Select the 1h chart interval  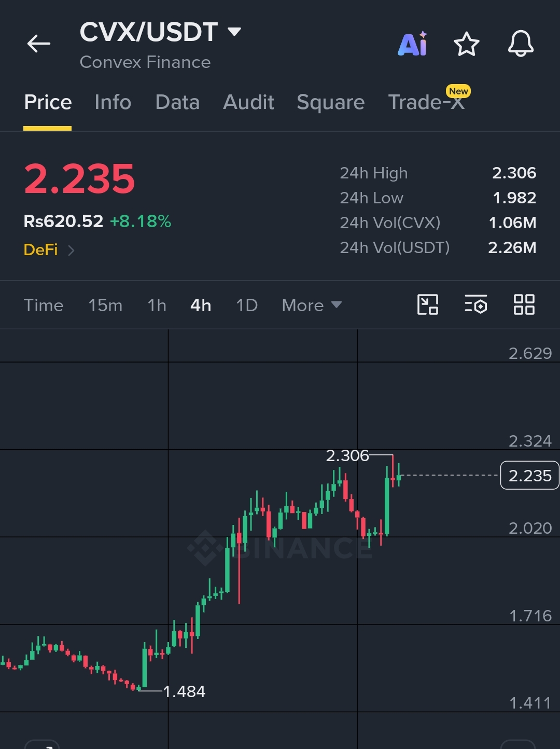[x=157, y=305]
